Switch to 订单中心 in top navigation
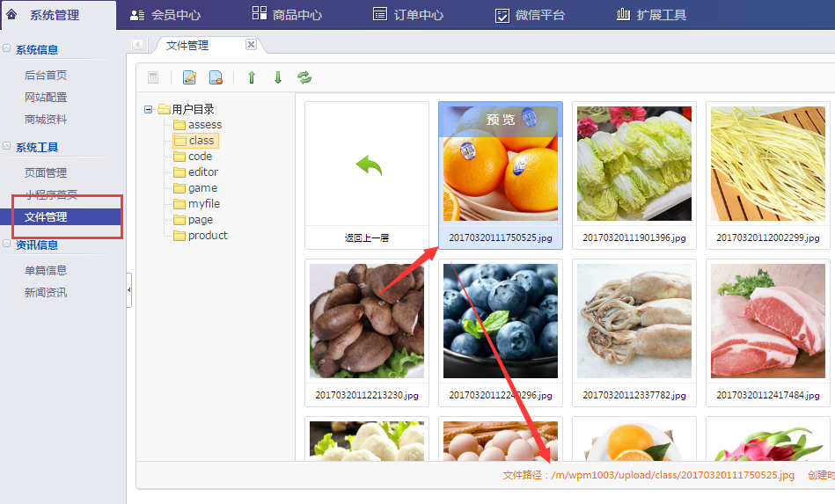The image size is (835, 504). (x=408, y=15)
